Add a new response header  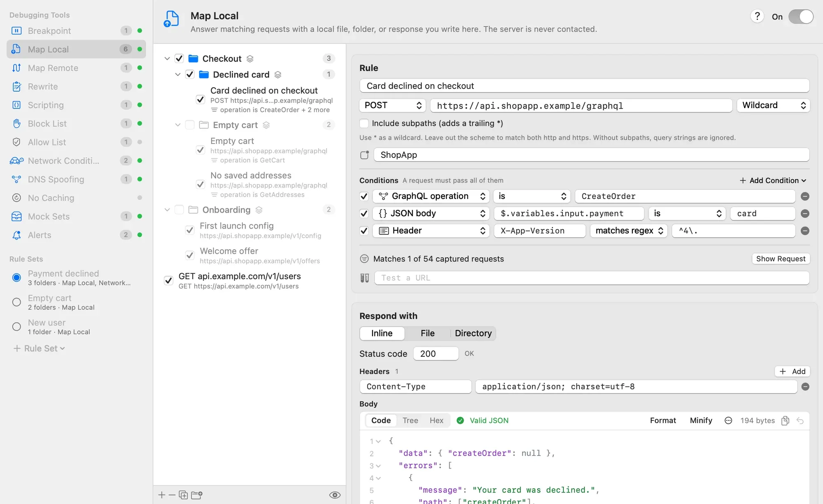coord(792,371)
